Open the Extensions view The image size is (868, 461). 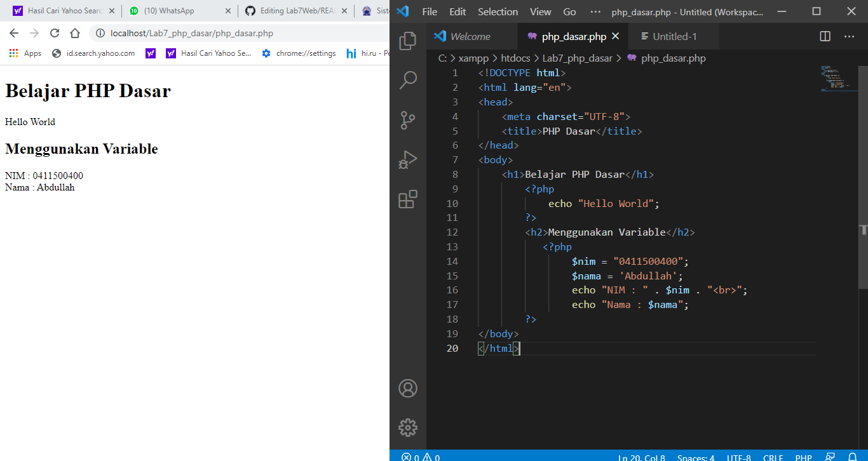407,199
